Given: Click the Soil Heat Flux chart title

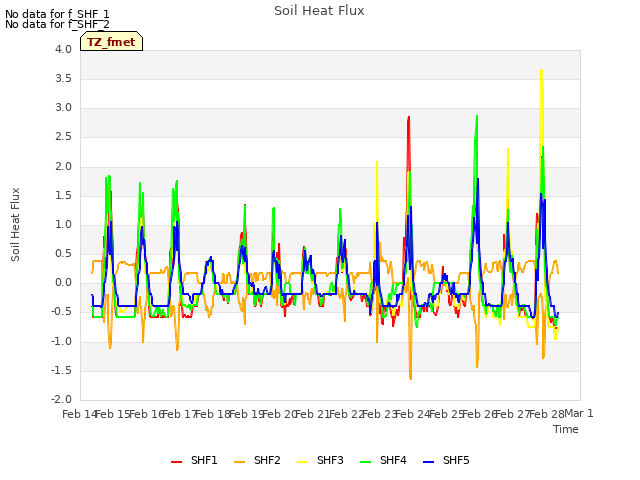Looking at the screenshot, I should 319,11.
